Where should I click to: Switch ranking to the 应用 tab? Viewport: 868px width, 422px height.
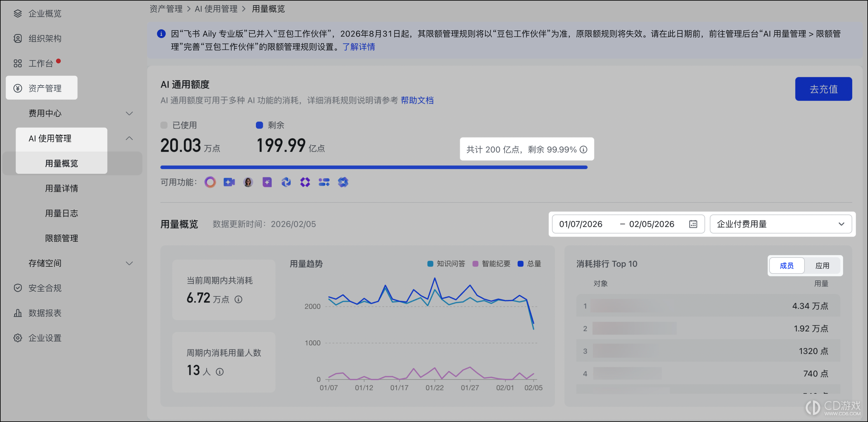tap(822, 266)
